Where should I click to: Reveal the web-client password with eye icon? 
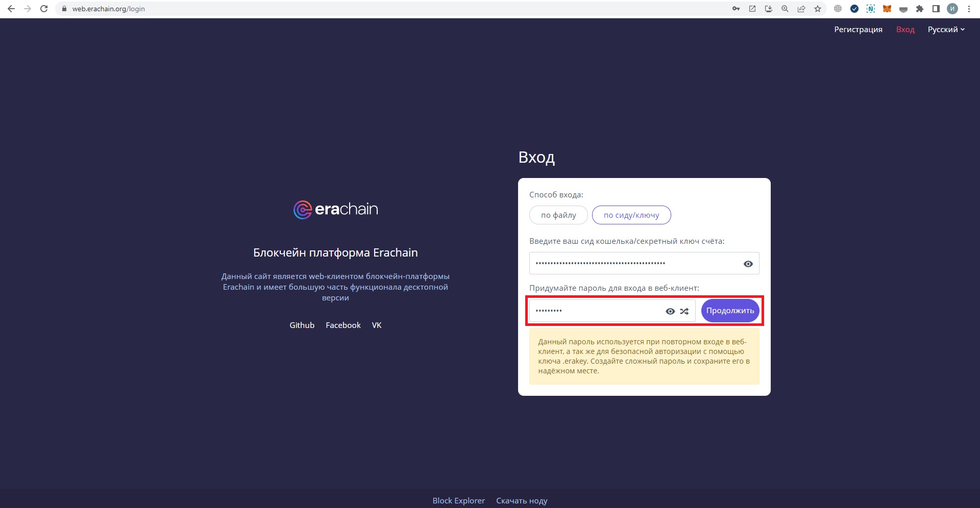click(670, 311)
